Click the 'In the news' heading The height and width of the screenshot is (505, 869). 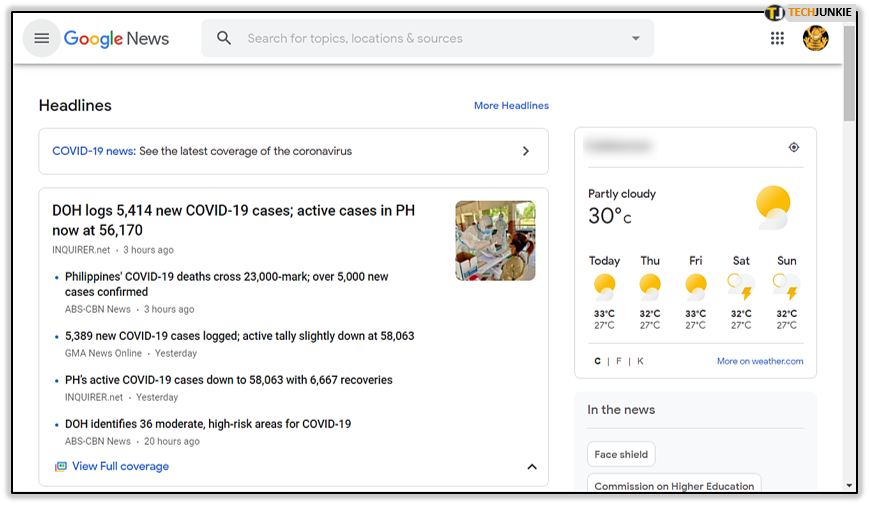tap(621, 410)
